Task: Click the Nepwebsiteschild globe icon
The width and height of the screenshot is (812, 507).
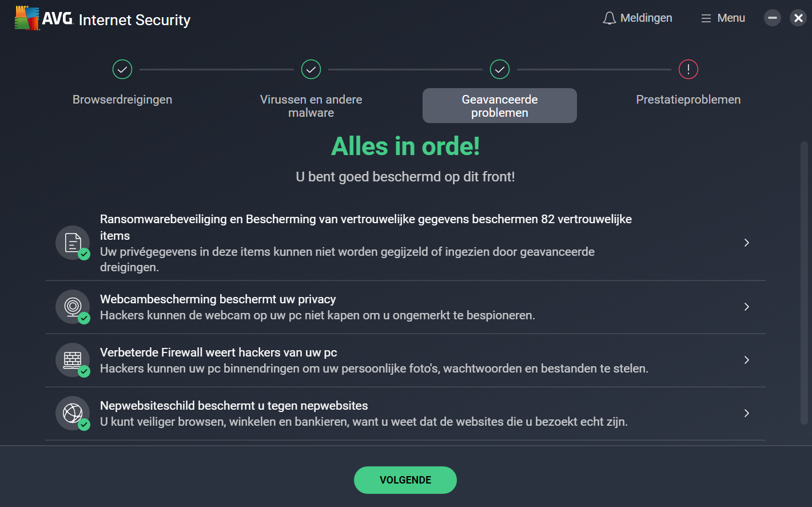Action: (x=73, y=413)
